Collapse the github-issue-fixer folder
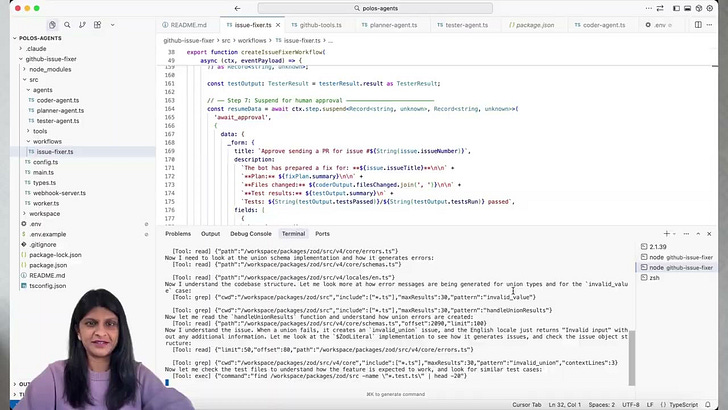The height and width of the screenshot is (410, 728). (x=51, y=59)
